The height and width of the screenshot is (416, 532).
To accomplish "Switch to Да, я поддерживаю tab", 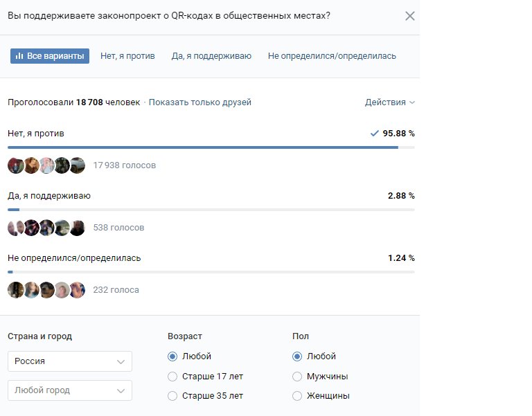I will [x=211, y=56].
